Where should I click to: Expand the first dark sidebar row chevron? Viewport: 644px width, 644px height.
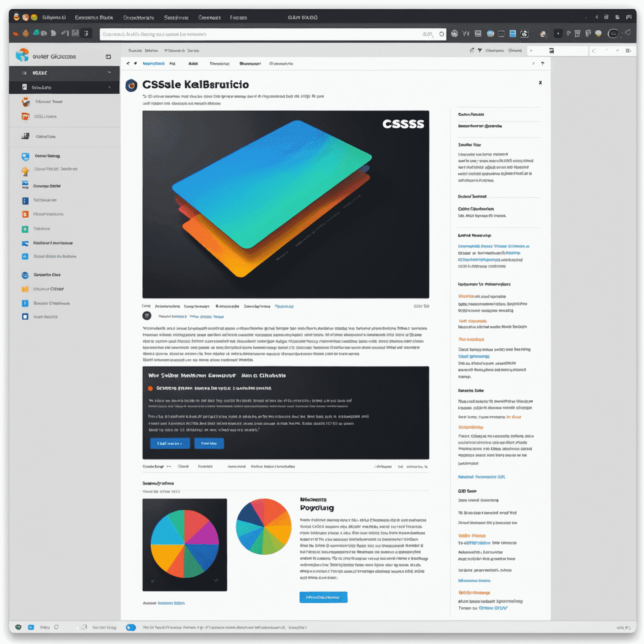[x=109, y=73]
